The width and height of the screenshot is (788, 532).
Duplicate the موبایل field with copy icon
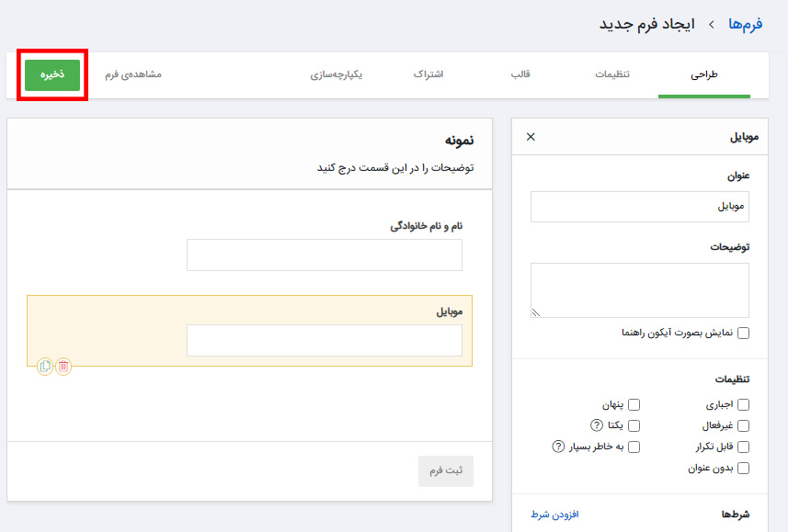(x=45, y=366)
